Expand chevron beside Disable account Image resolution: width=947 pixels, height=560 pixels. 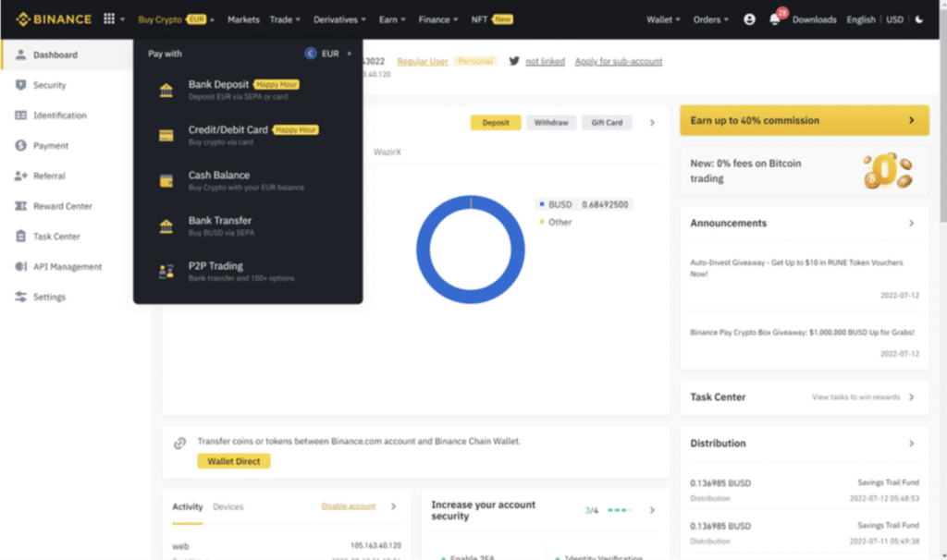tap(393, 506)
